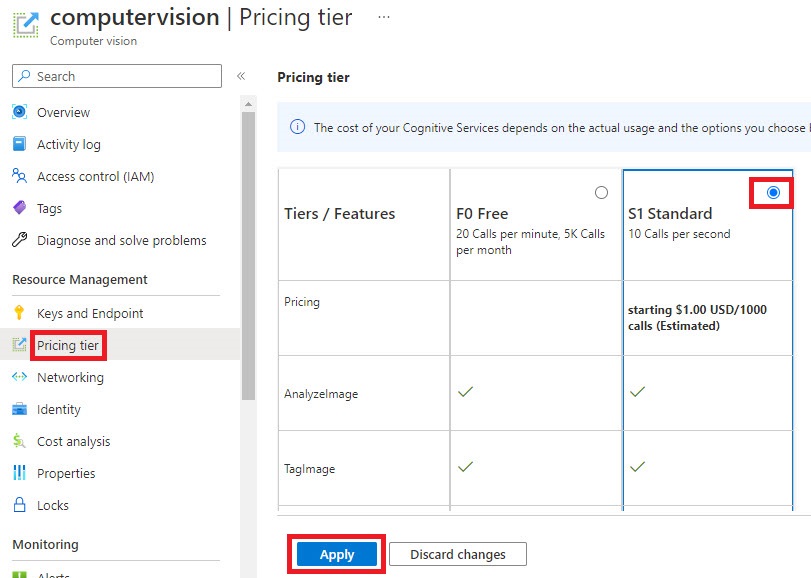The width and height of the screenshot is (811, 578).
Task: Open Activity log
Action: point(69,144)
